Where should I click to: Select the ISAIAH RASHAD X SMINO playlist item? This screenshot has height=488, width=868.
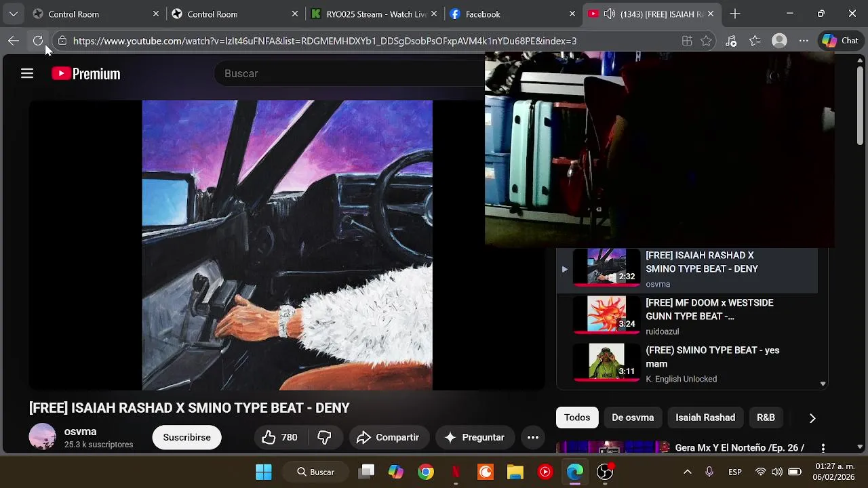(687, 269)
